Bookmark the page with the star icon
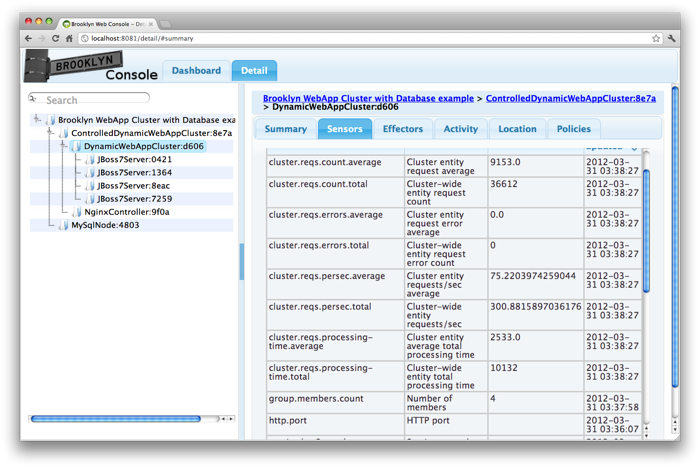Viewport: 700px width, 468px height. pos(656,38)
